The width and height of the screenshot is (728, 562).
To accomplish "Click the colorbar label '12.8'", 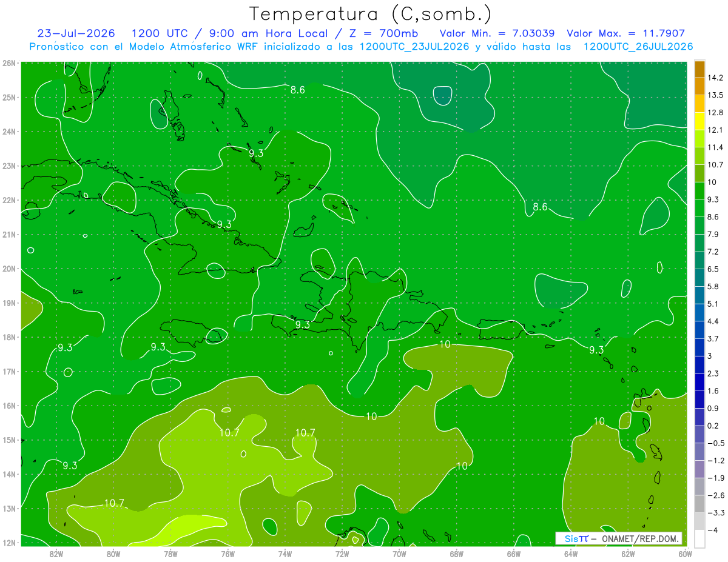I will (x=716, y=113).
